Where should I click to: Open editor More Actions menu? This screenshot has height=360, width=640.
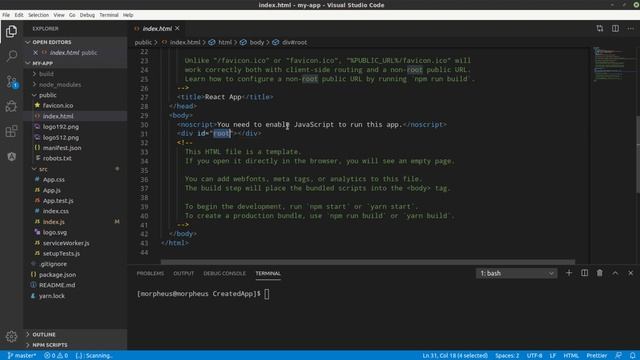click(x=631, y=28)
